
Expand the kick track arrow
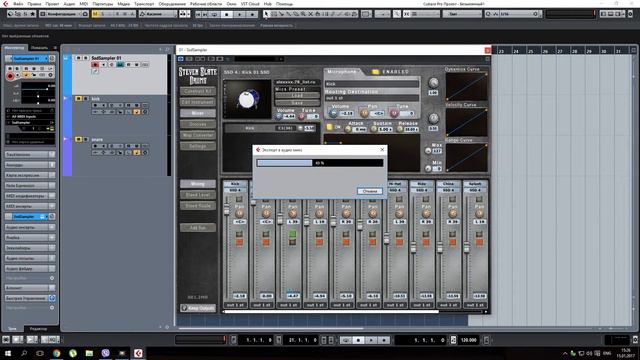[66, 98]
